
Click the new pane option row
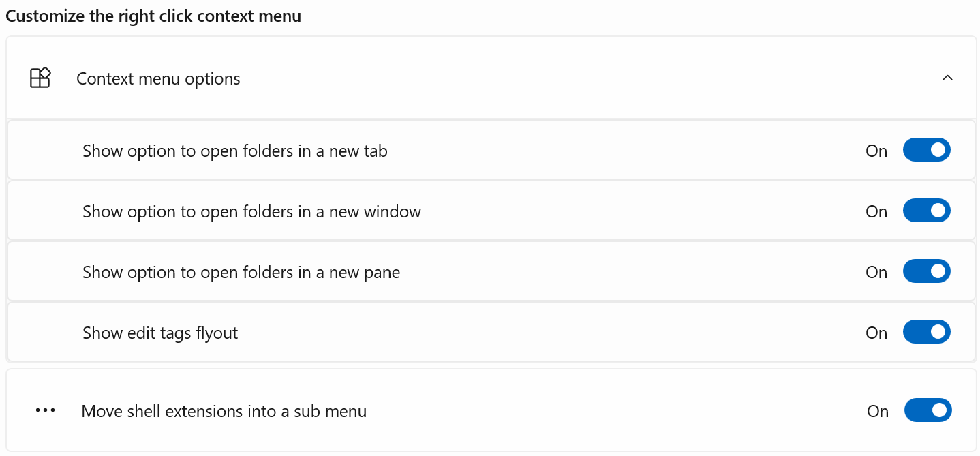pos(477,271)
